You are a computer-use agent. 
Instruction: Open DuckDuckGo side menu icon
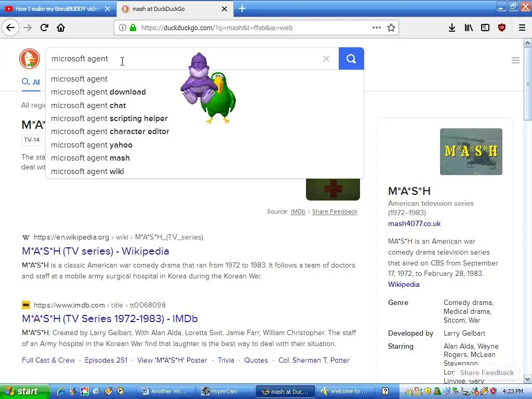coord(515,60)
